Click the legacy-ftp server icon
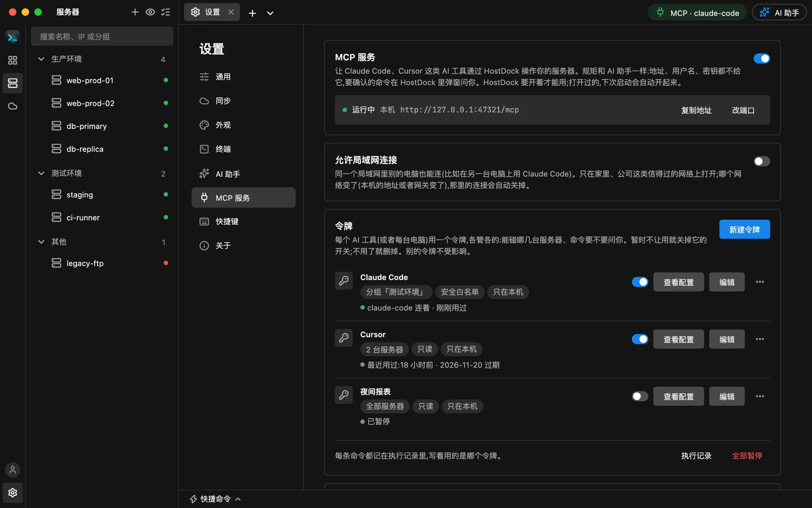 pos(56,263)
